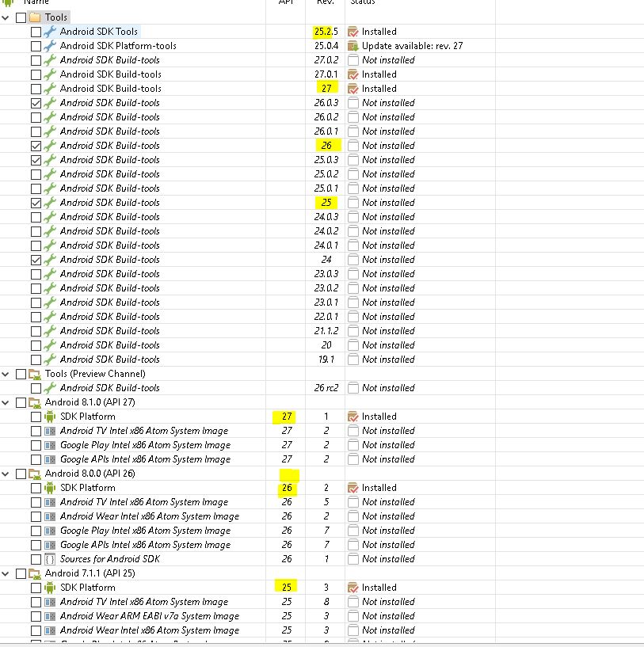Select 'Android Wear Intel x86 Atom System Image' API 26 row

point(150,516)
